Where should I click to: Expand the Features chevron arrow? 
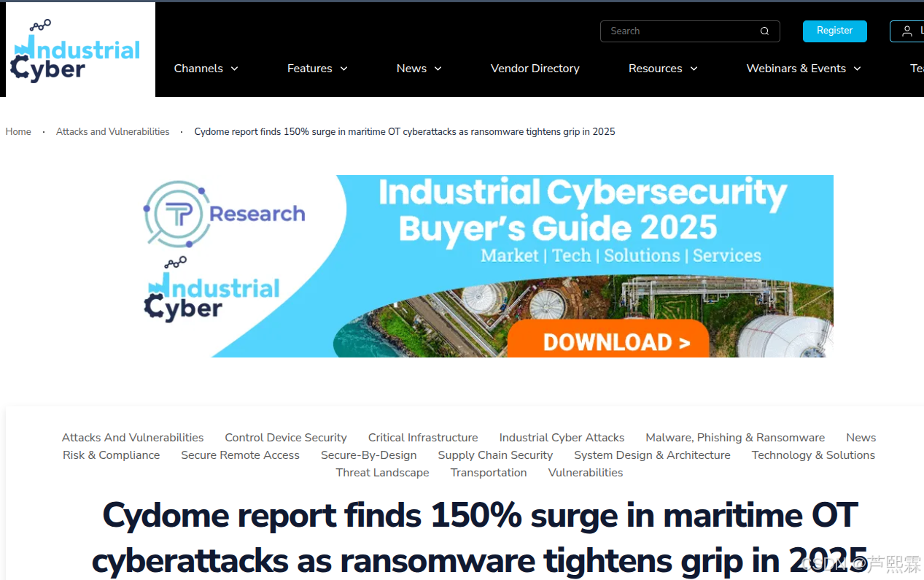coord(343,69)
